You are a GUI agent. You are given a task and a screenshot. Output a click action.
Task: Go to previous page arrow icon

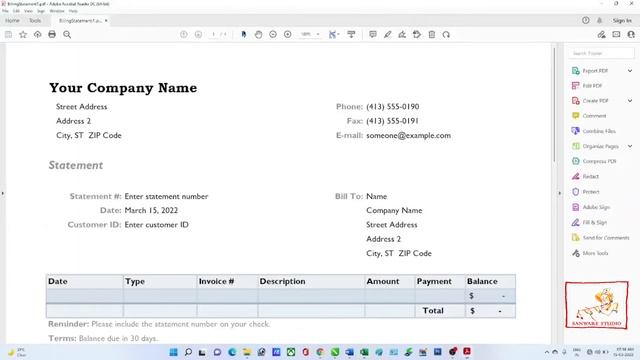click(x=184, y=35)
